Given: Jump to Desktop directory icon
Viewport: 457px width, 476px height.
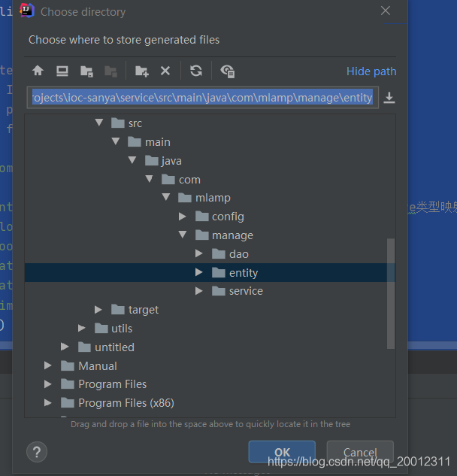Looking at the screenshot, I should tap(62, 71).
